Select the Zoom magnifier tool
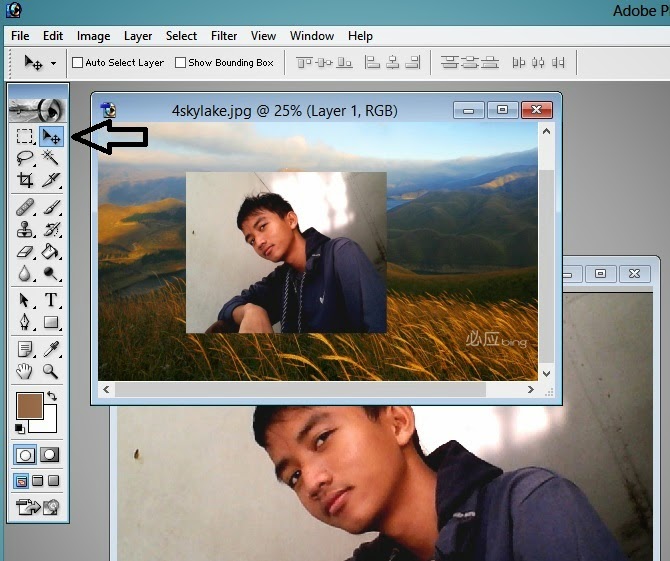The image size is (670, 561). click(51, 371)
